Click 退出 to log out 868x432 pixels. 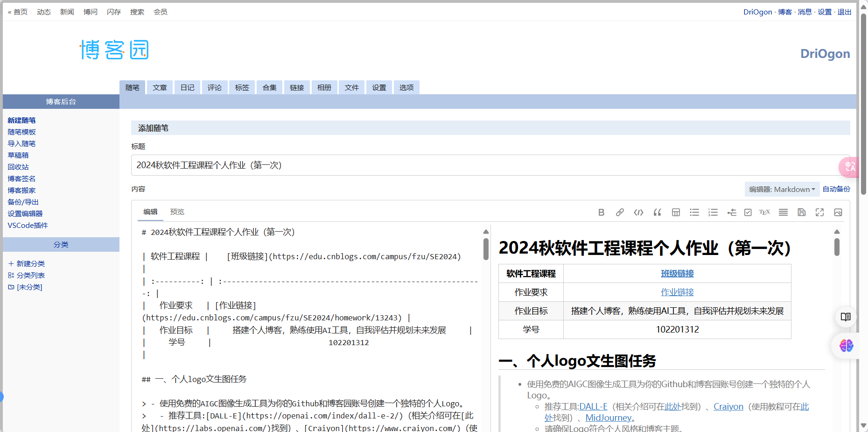tap(844, 12)
